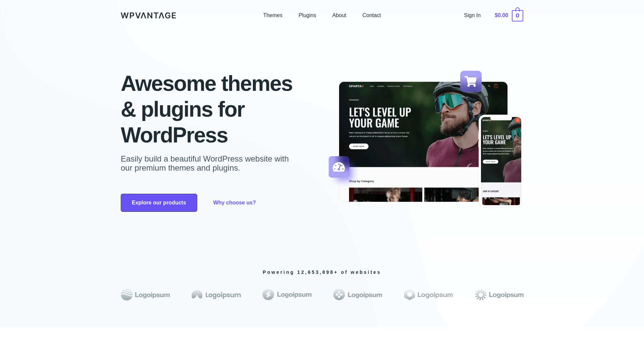Image resolution: width=644 pixels, height=362 pixels.
Task: Open the Themes menu item
Action: coord(273,15)
